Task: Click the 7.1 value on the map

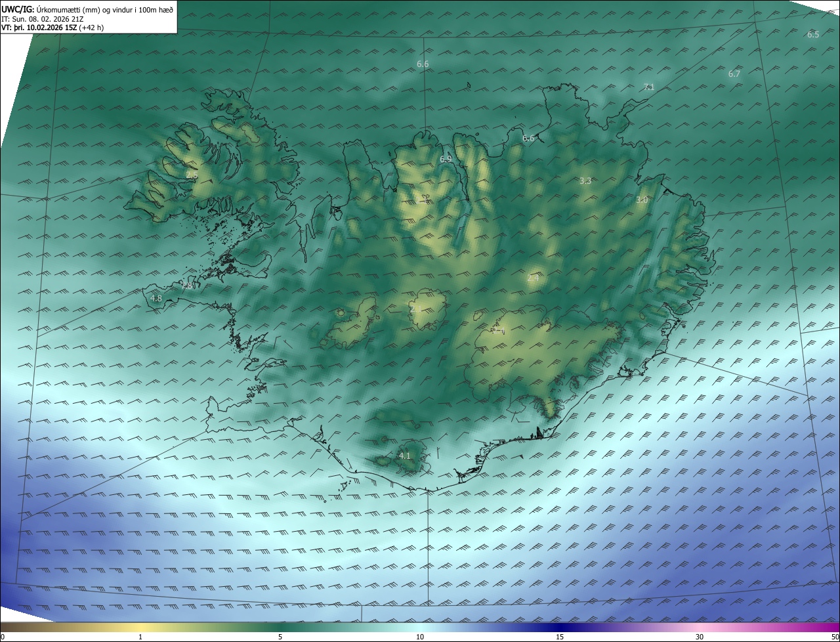Action: (x=648, y=87)
